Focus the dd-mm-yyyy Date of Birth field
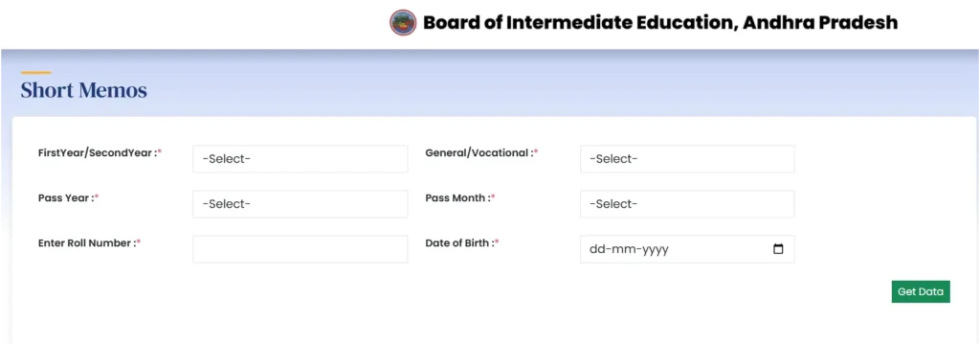Viewport: 980px width, 345px height. 687,249
